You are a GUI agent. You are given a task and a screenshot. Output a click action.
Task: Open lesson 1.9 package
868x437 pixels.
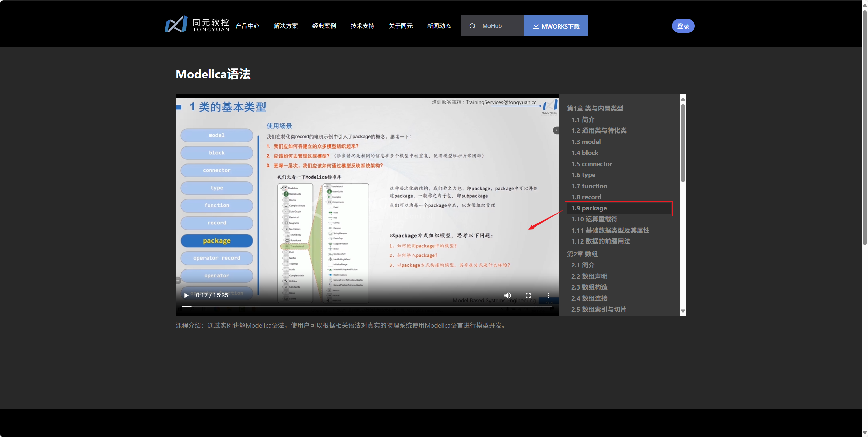pos(618,208)
